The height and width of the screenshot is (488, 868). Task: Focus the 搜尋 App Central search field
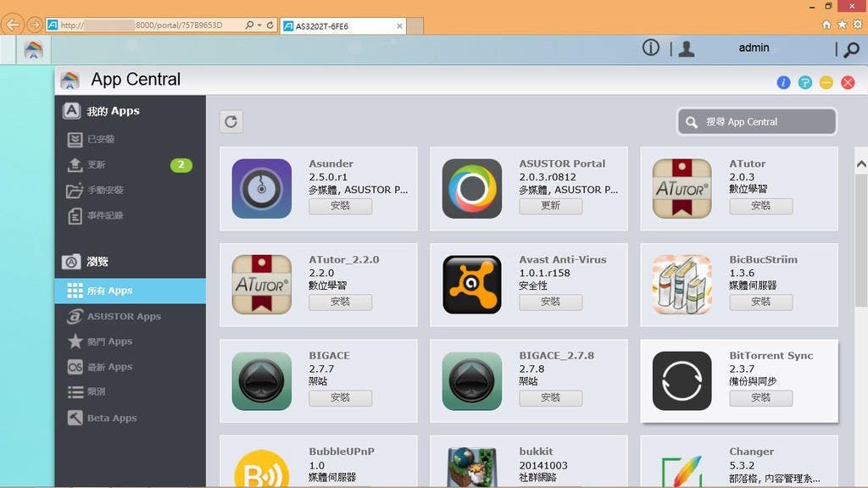click(757, 122)
